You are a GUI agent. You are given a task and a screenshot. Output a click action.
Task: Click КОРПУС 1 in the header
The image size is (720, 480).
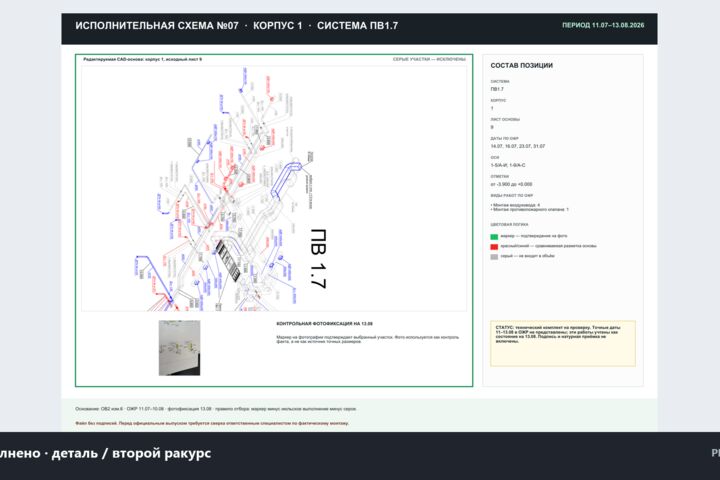(x=278, y=26)
